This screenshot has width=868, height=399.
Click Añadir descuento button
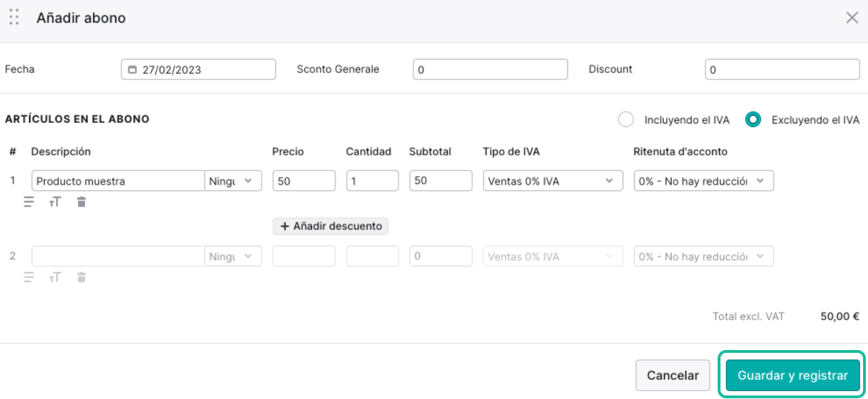[x=330, y=226]
